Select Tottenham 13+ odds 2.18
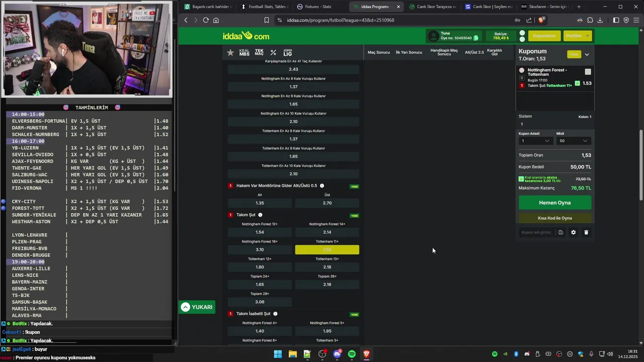This screenshot has height=362, width=644. [x=327, y=267]
